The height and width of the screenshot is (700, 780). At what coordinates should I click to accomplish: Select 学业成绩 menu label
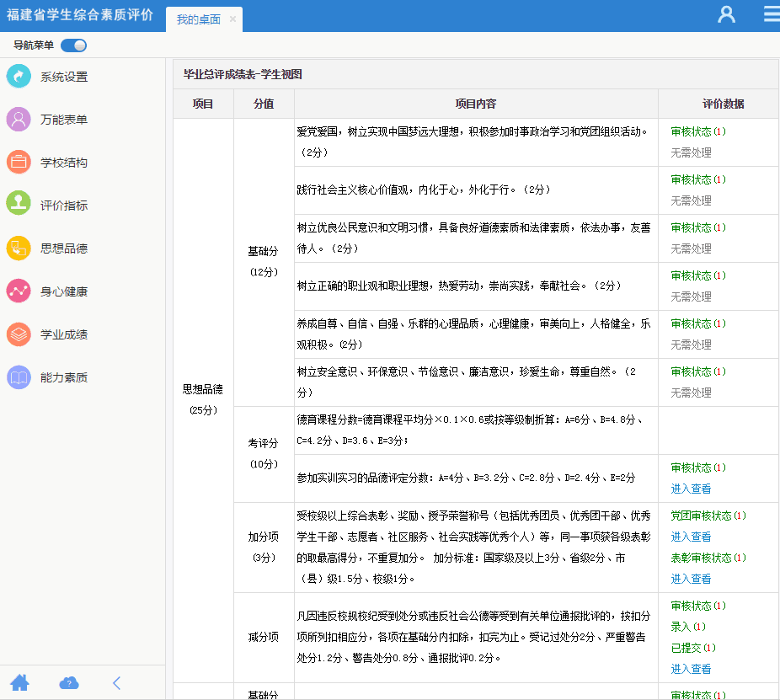click(64, 334)
